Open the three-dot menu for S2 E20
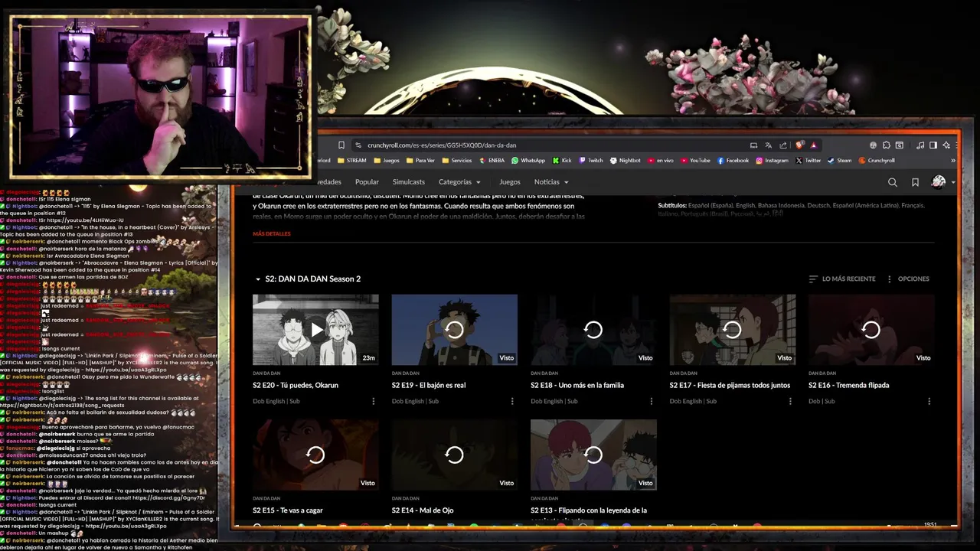Screen dimensions: 980x551 pyautogui.click(x=374, y=401)
